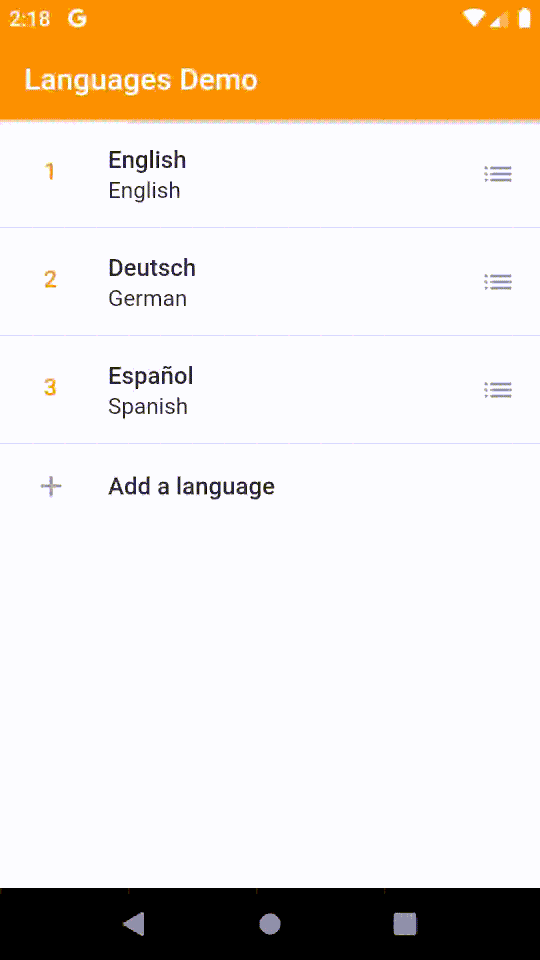Choose the Deutsch list entry
This screenshot has width=540, height=960.
click(x=270, y=282)
